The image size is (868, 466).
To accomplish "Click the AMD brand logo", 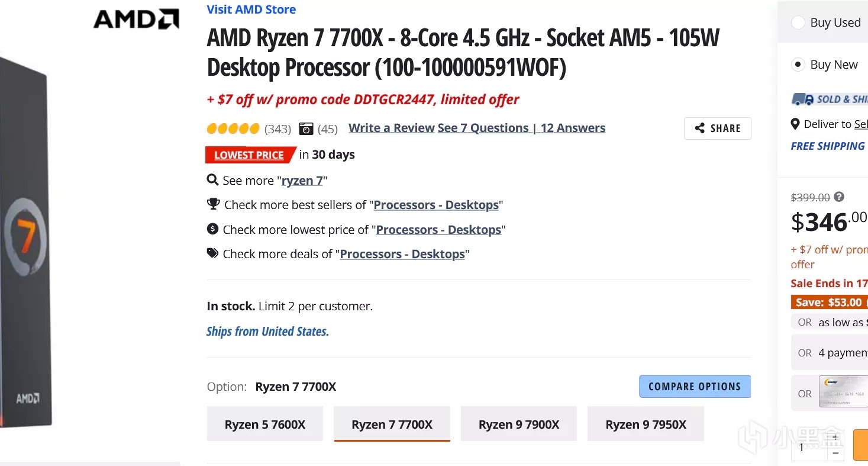I will 136,20.
